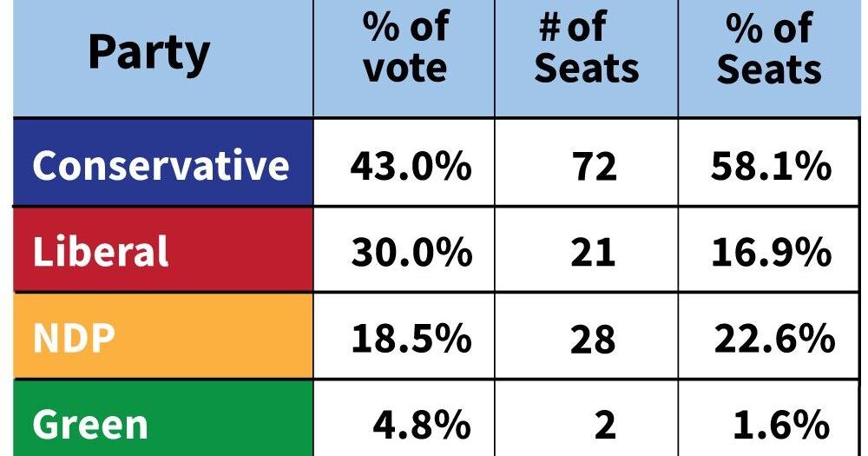Click the Conservative 72 seats cell

click(x=586, y=162)
